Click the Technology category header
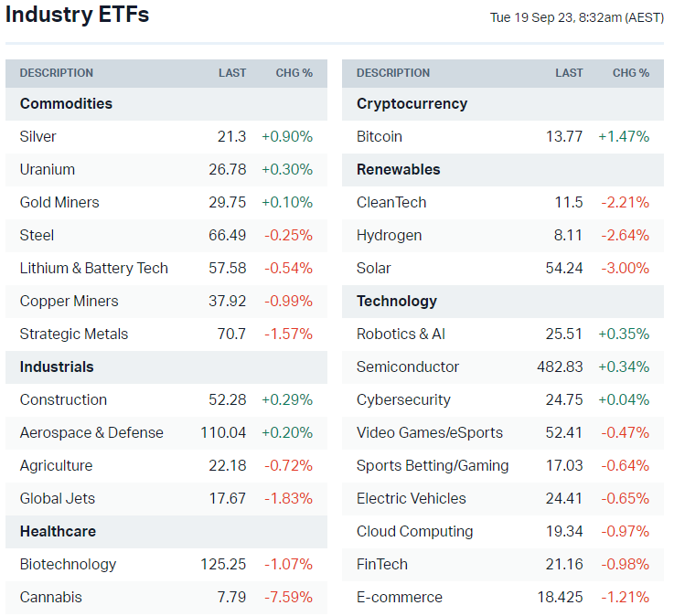674x616 pixels. tap(397, 301)
